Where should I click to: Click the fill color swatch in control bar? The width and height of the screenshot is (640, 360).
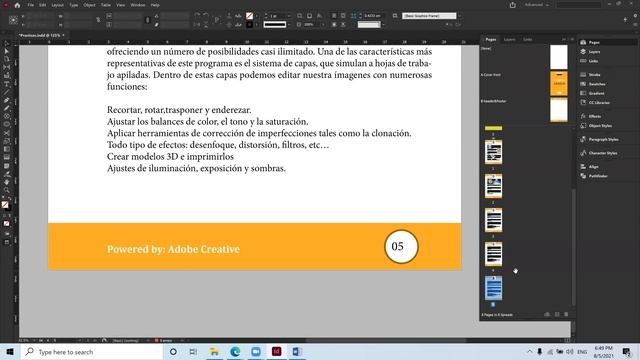pyautogui.click(x=249, y=16)
